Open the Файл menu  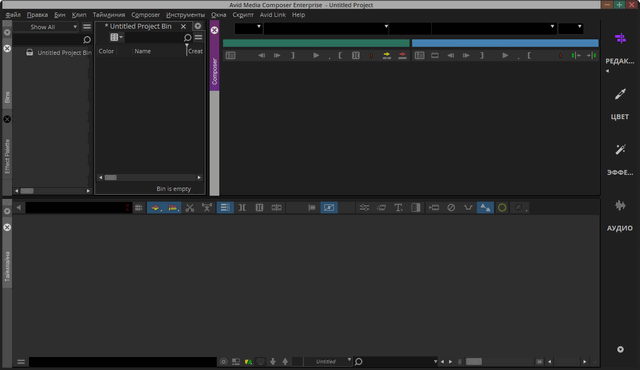(x=13, y=15)
